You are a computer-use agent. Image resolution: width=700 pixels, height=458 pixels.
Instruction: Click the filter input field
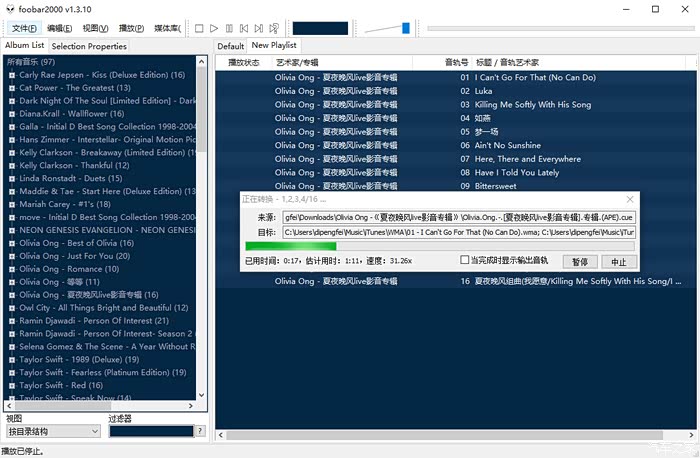[x=150, y=431]
